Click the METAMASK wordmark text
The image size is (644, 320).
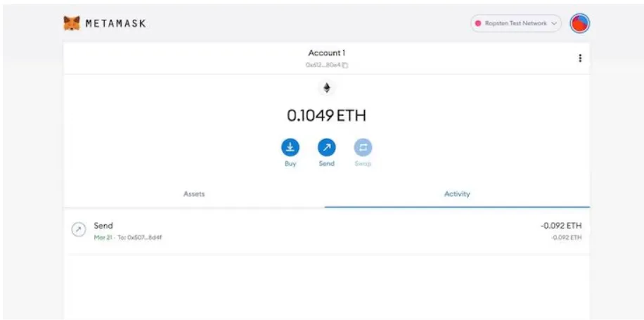click(x=115, y=23)
